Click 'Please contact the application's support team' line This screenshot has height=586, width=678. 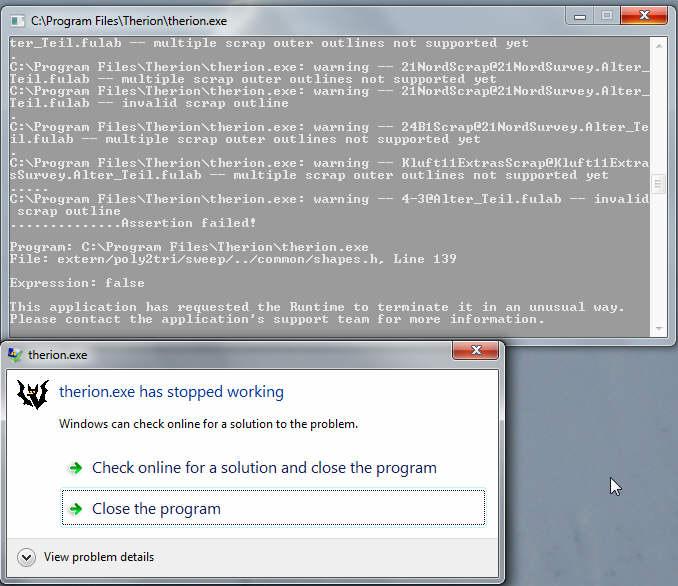pyautogui.click(x=277, y=319)
